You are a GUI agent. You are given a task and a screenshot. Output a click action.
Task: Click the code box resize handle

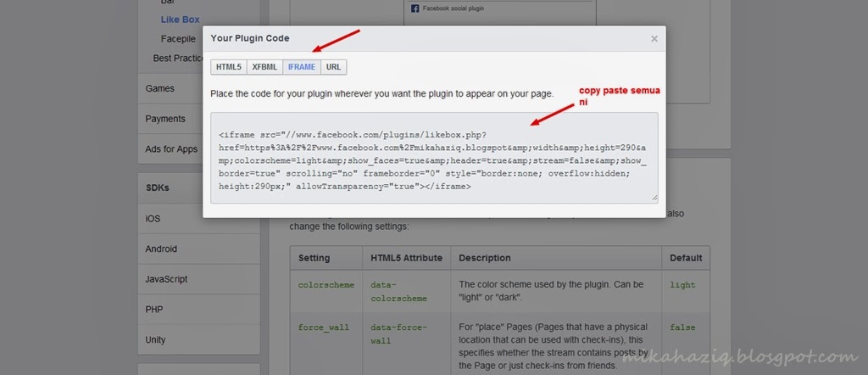coord(654,199)
